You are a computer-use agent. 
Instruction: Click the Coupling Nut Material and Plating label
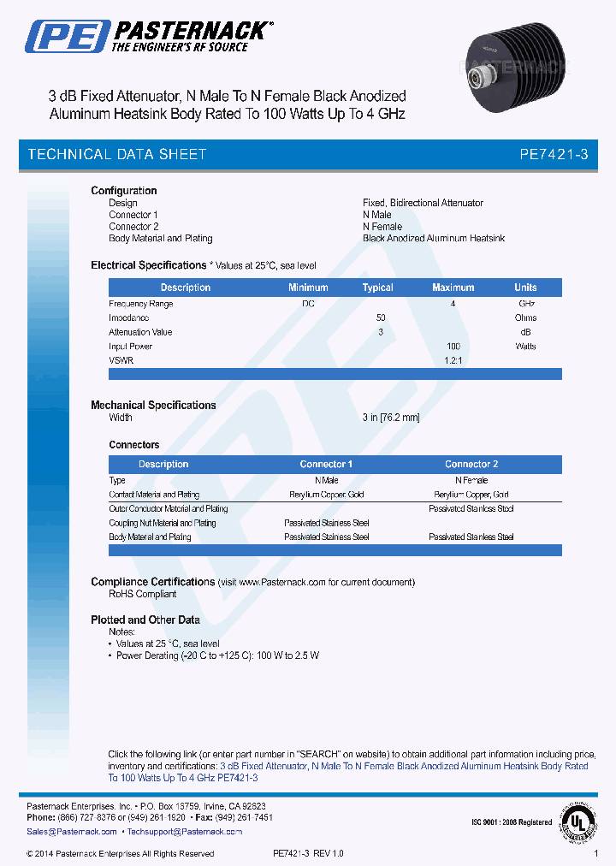point(163,523)
